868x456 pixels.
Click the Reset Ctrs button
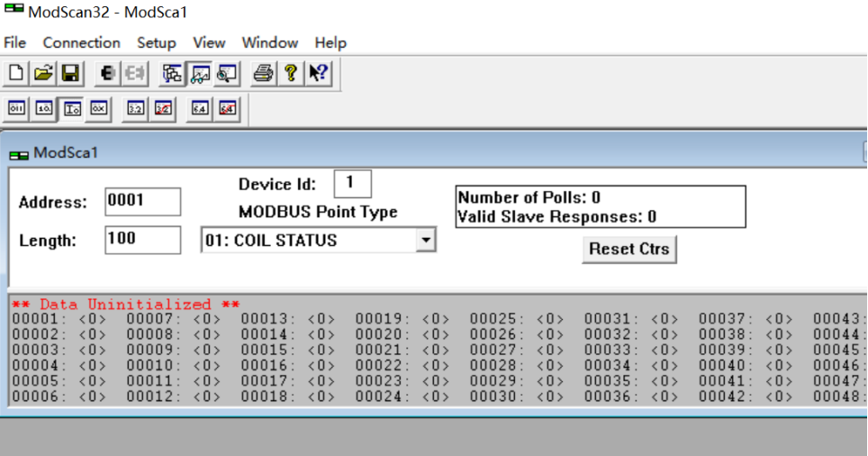click(628, 250)
